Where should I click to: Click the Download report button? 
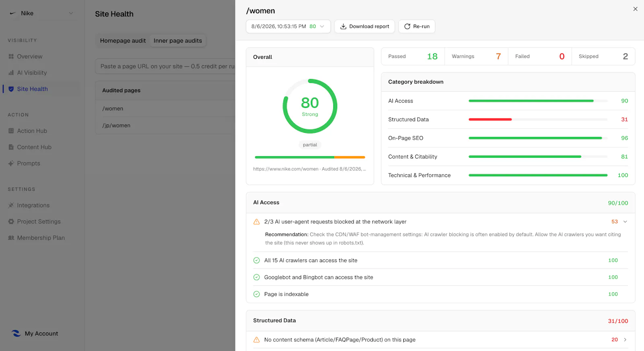tap(365, 27)
